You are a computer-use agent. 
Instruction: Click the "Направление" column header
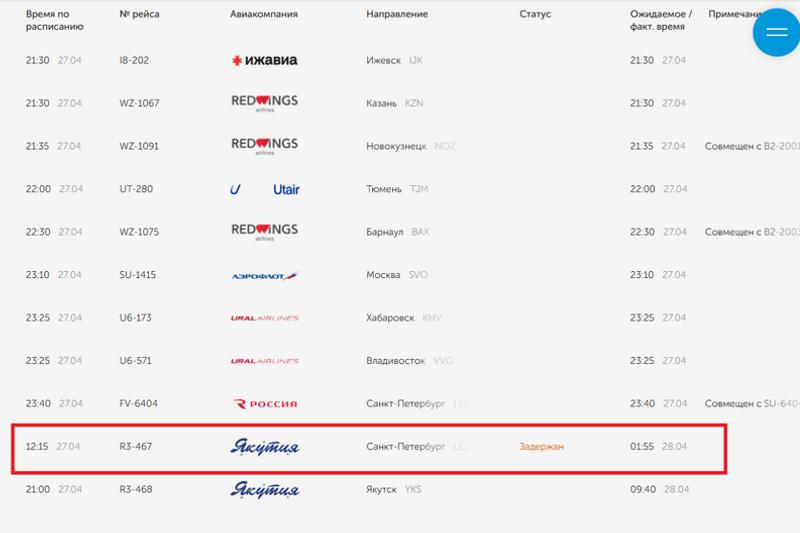[x=397, y=14]
